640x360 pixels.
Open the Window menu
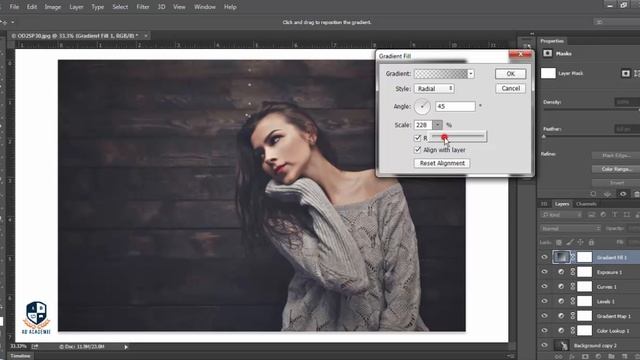coord(205,7)
